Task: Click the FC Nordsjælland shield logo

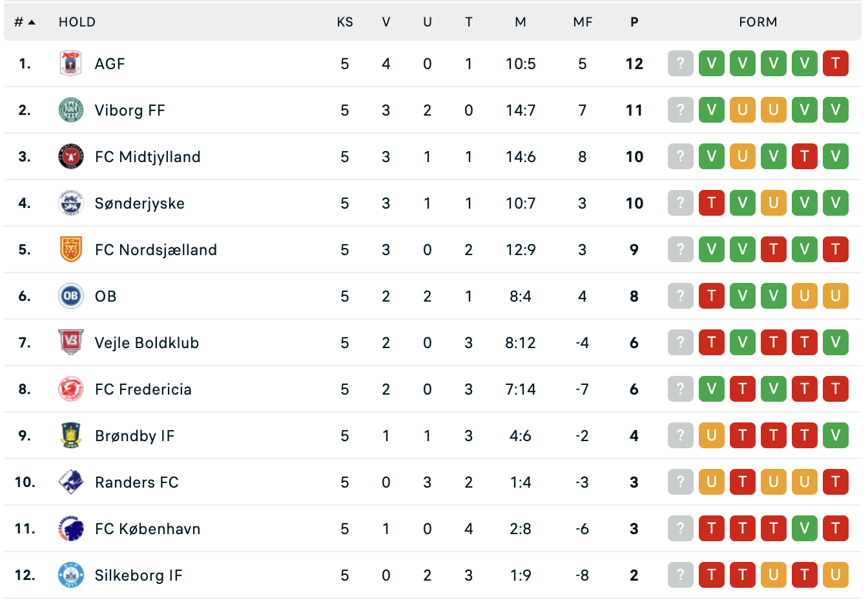Action: point(70,249)
